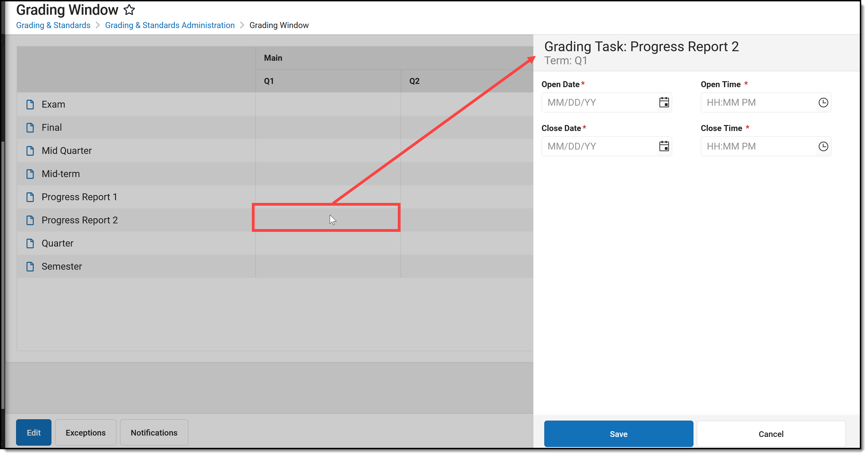Click the document icon beside Progress Report 1
868x456 pixels.
click(30, 197)
